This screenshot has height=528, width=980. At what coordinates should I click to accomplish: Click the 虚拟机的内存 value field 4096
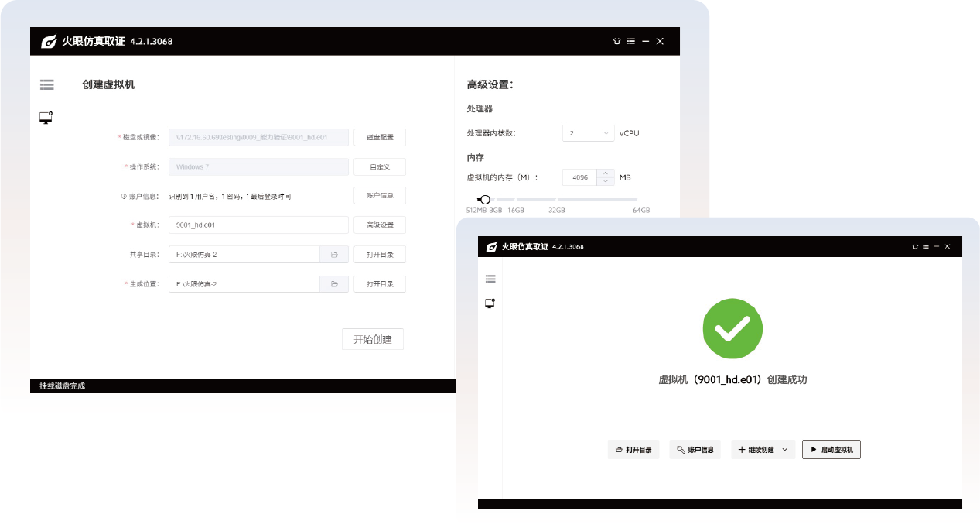580,178
